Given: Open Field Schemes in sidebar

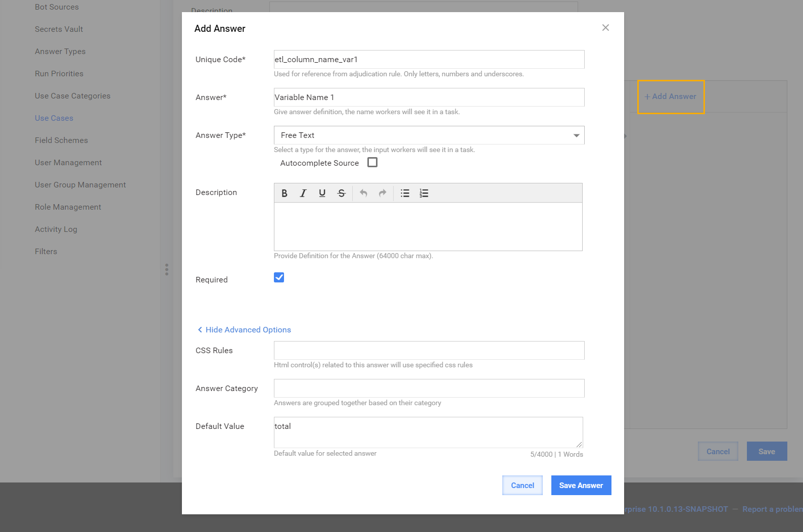Looking at the screenshot, I should pos(61,140).
